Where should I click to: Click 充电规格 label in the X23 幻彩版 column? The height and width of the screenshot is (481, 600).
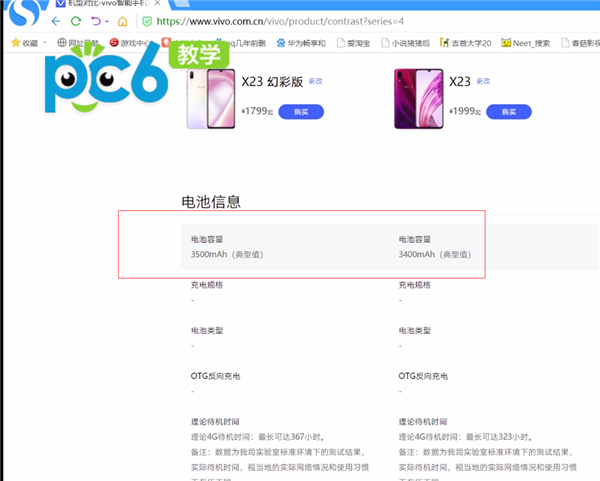pyautogui.click(x=207, y=285)
